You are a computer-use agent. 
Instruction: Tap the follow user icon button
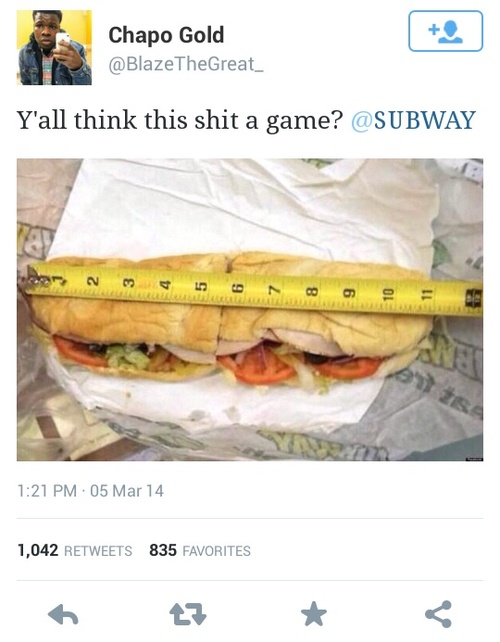coord(446,31)
